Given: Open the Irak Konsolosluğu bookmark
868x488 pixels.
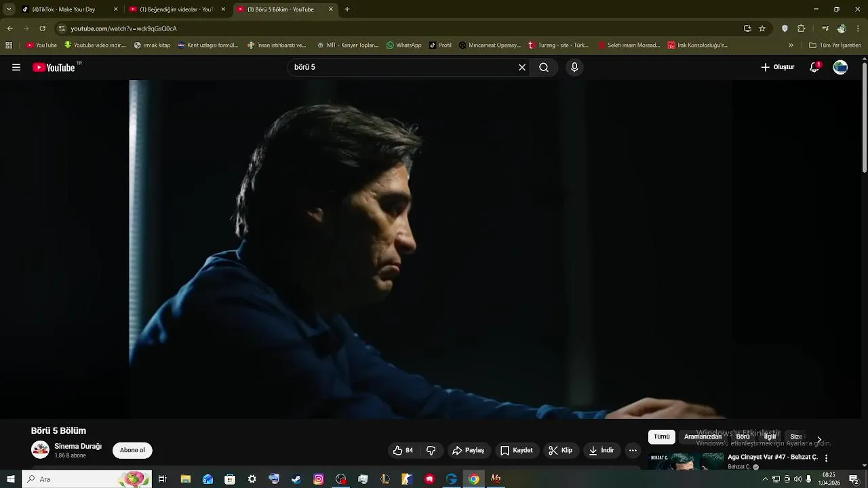Looking at the screenshot, I should pos(698,45).
